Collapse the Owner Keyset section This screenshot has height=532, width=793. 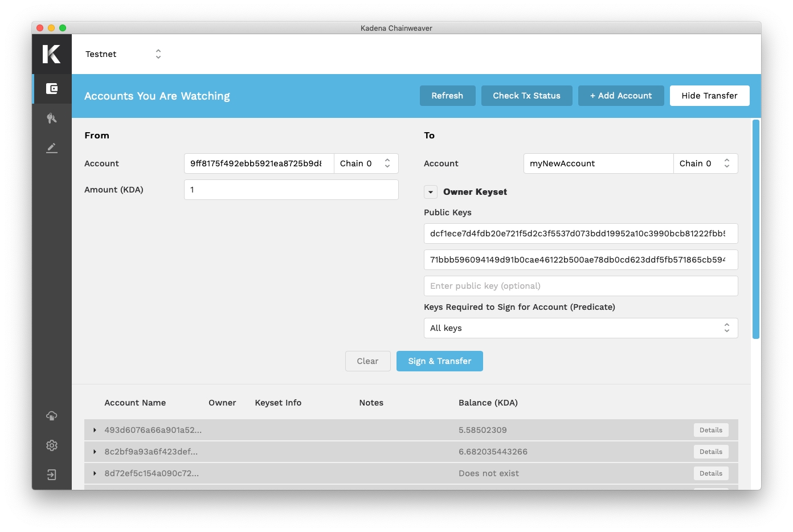pyautogui.click(x=431, y=193)
